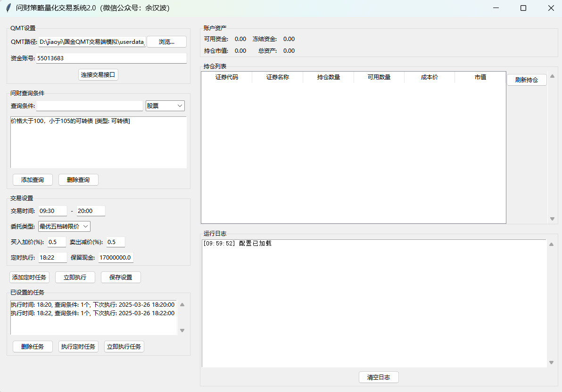The width and height of the screenshot is (562, 392).
Task: Click the 持仓列表 scroll down arrow
Action: 552,219
